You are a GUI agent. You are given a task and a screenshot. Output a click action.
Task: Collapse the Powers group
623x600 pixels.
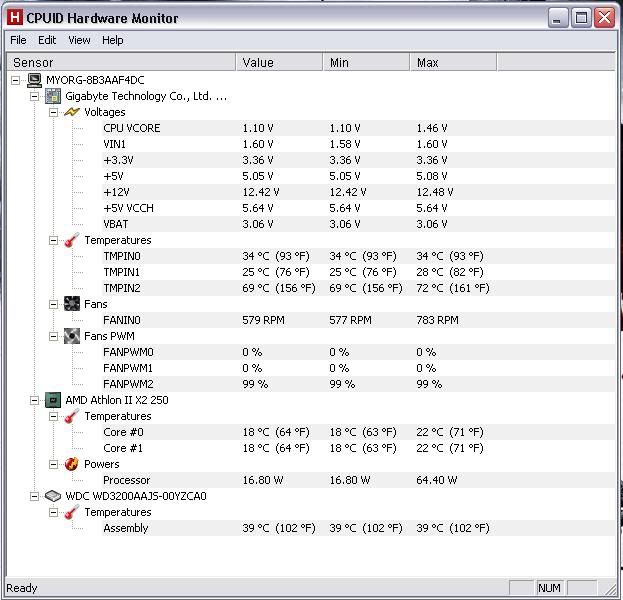(53, 465)
